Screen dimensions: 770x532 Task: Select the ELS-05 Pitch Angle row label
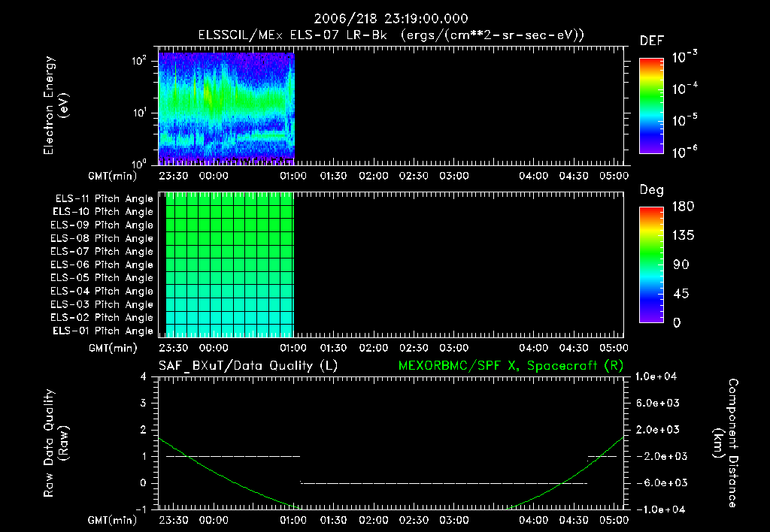102,278
